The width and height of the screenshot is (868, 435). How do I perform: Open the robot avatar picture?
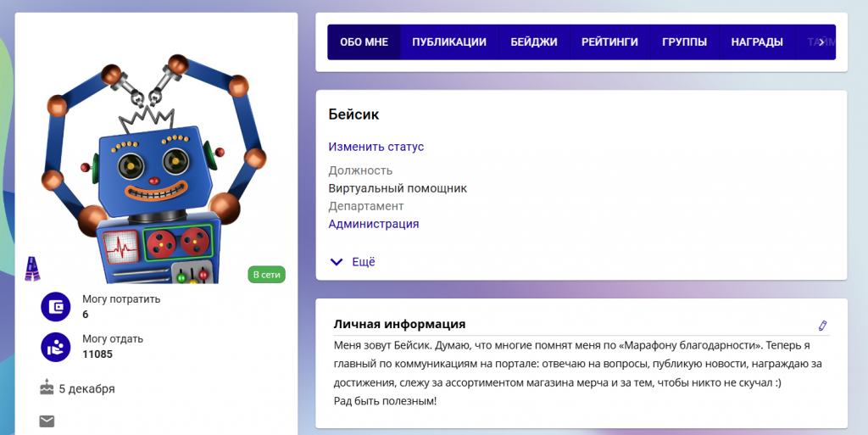[x=157, y=170]
